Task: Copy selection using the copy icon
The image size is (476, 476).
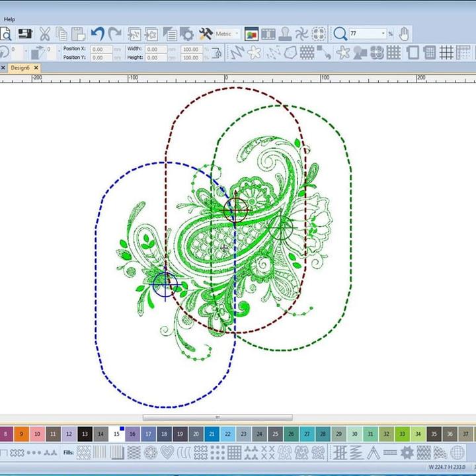Action: [61, 34]
